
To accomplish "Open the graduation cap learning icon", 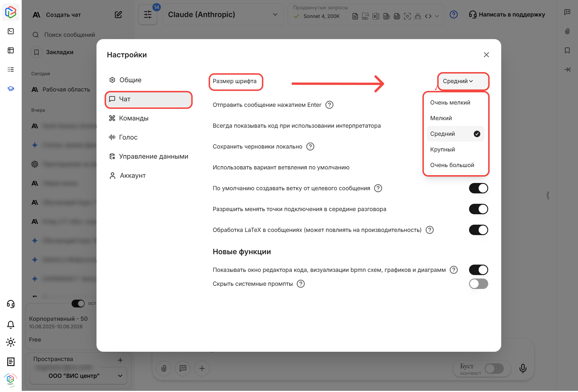I will click(x=11, y=89).
